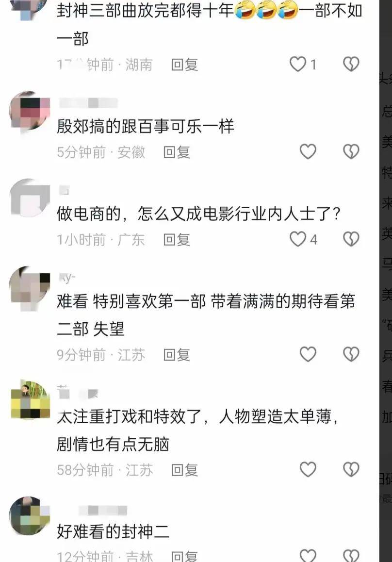Viewport: 392px width, 562px height.
Task: Dislike the 封神三部曲 comment from 湖南
Action: click(351, 64)
